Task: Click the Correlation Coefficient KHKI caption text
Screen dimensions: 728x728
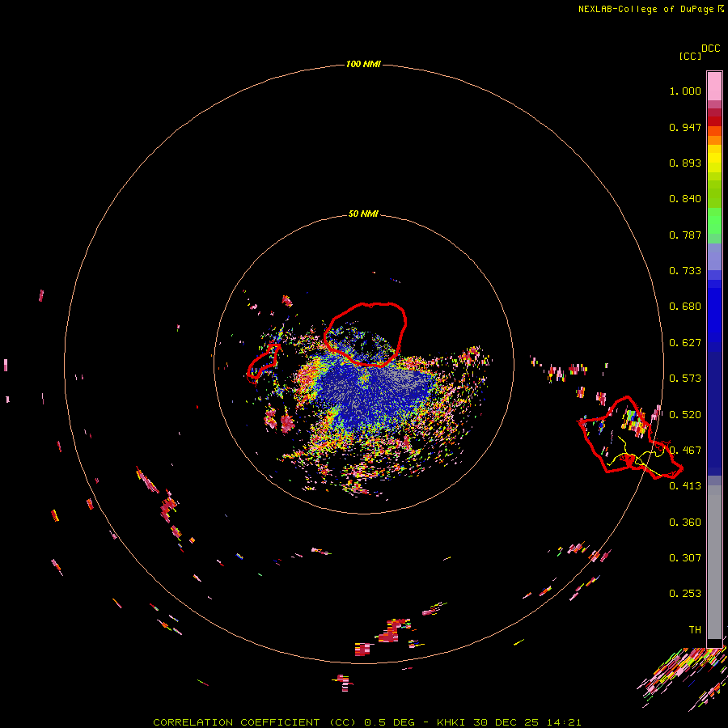Action: [366, 722]
